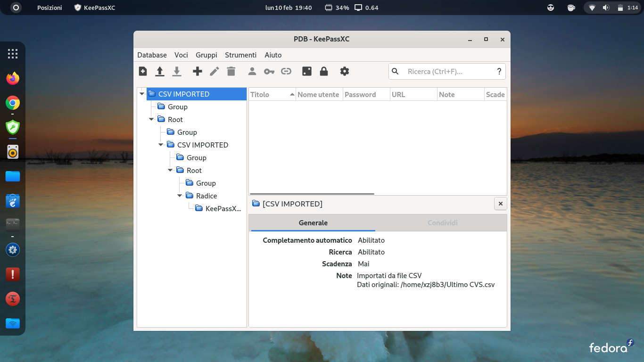The height and width of the screenshot is (362, 644).
Task: Select the edit entry pencil icon
Action: 214,71
